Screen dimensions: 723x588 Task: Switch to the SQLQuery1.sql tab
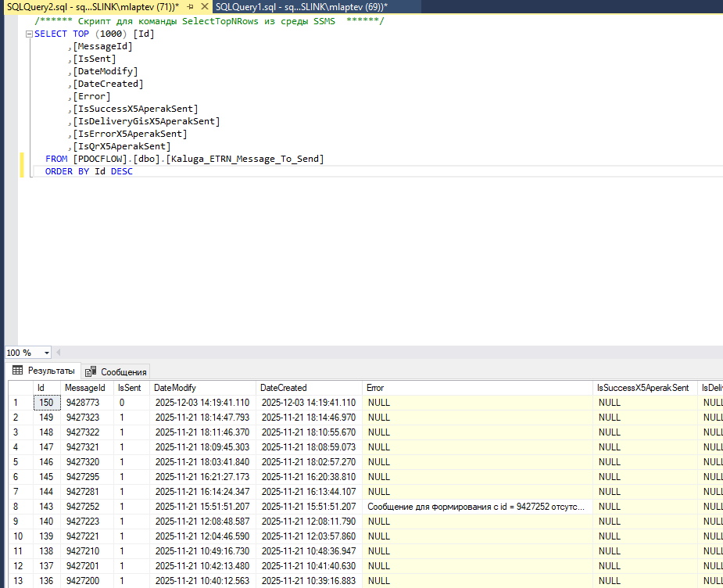tap(301, 6)
